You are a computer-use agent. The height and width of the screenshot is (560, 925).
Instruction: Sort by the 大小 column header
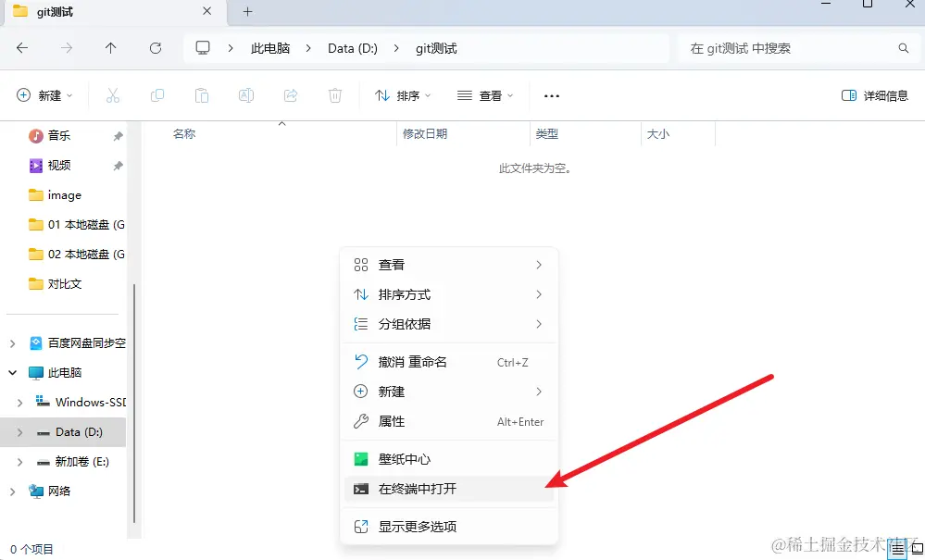[657, 134]
